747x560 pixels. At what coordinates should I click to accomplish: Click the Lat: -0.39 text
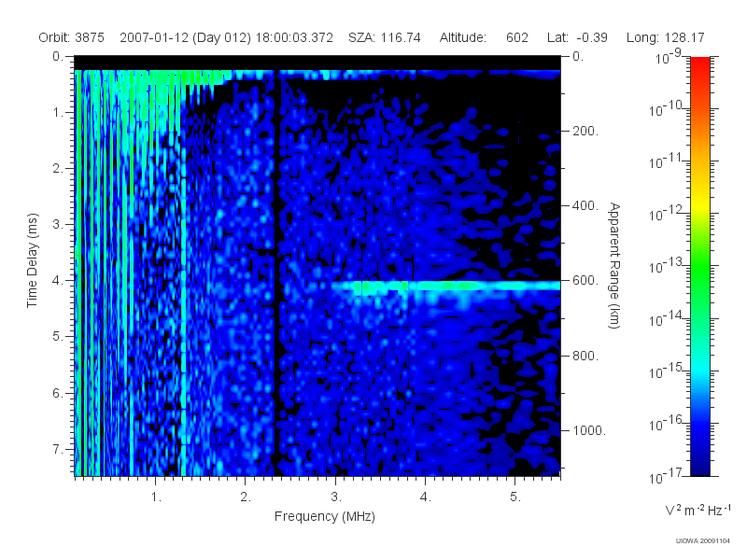pos(577,37)
